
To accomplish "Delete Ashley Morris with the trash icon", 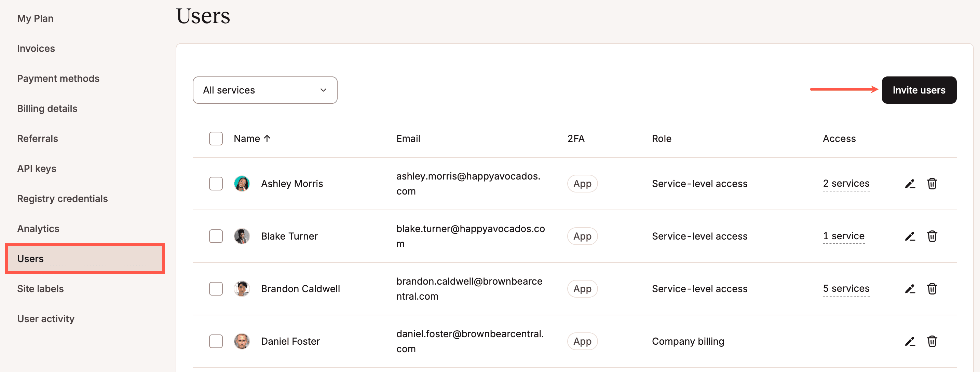I will pos(932,184).
